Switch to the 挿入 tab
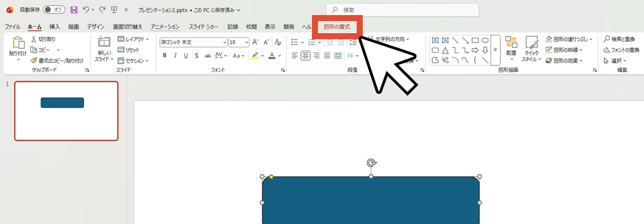The height and width of the screenshot is (224, 644). [x=55, y=27]
